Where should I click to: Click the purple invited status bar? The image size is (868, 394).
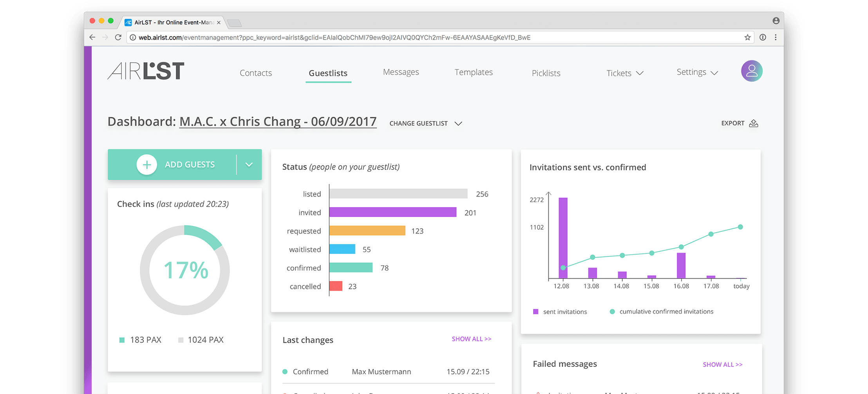point(393,212)
